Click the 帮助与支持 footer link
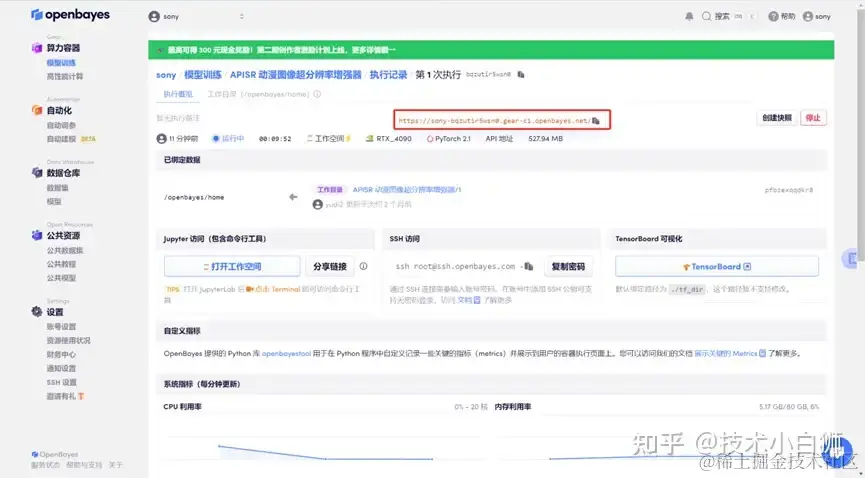The height and width of the screenshot is (478, 865). pos(84,465)
